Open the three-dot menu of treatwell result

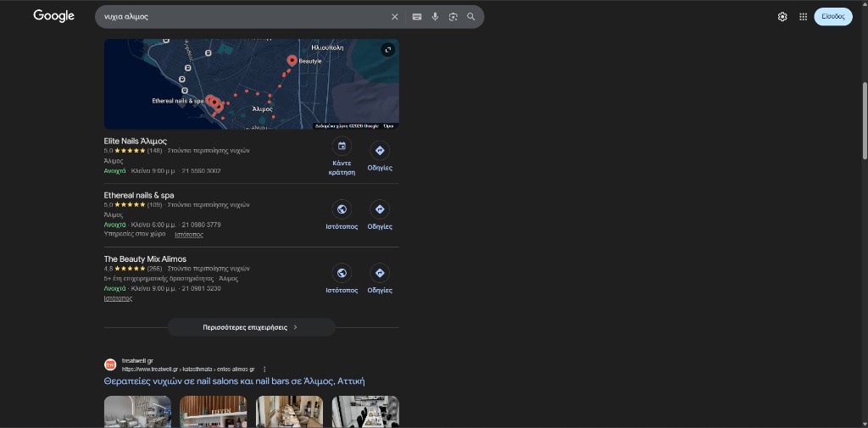pos(264,370)
